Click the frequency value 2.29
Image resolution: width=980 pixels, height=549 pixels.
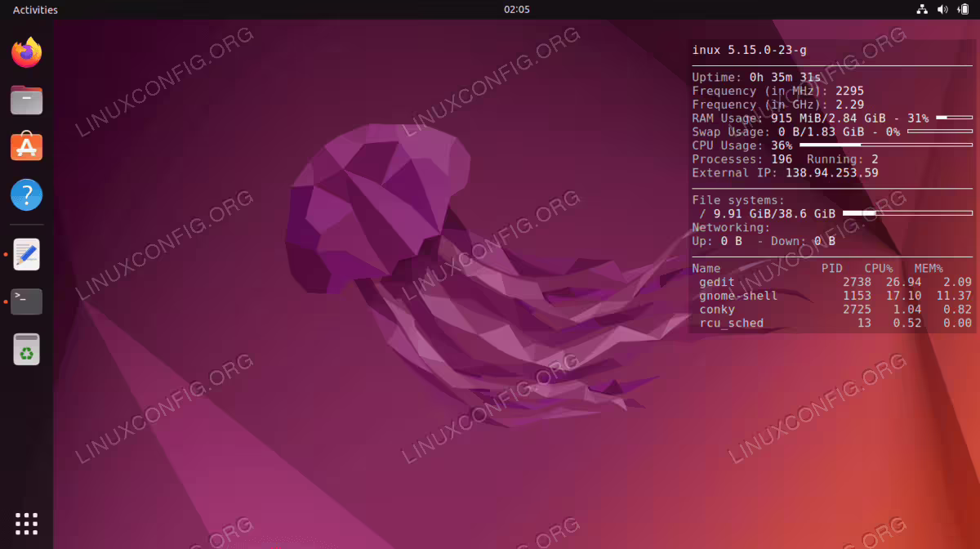(849, 105)
